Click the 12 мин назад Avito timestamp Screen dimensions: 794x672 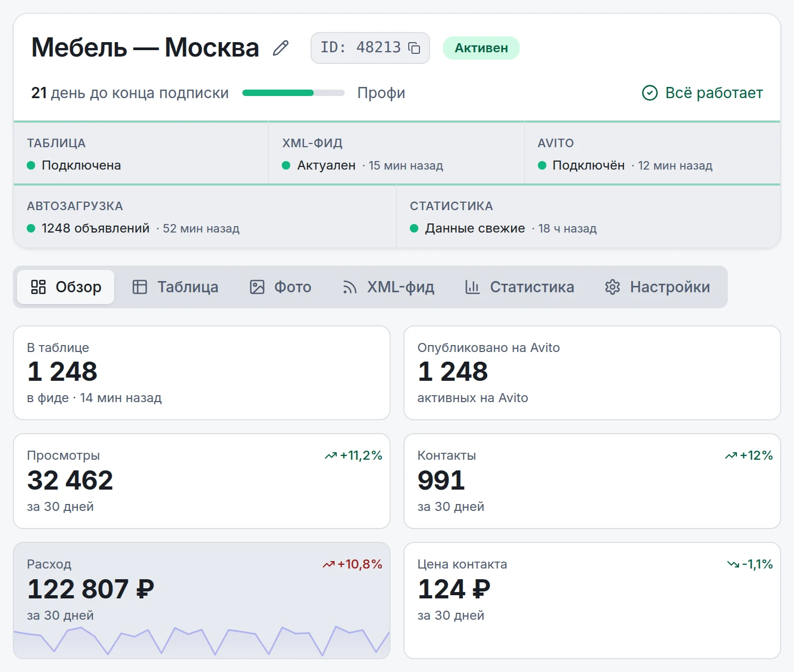click(676, 166)
